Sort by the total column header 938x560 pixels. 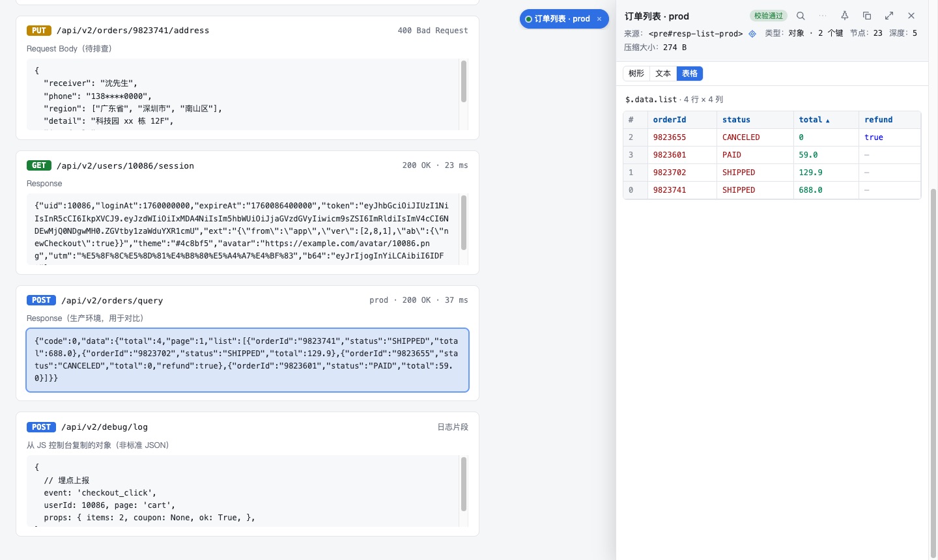[x=826, y=120]
